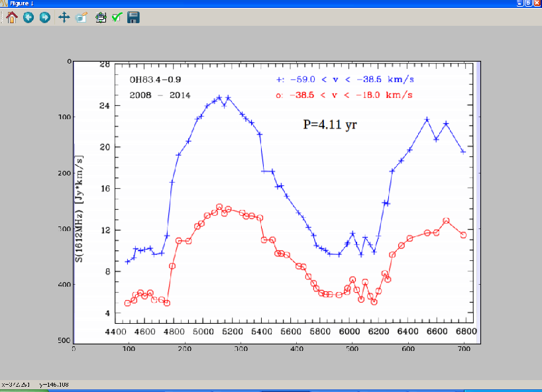Click the y-axis tick label "28"
This screenshot has width=542, height=392.
105,64
